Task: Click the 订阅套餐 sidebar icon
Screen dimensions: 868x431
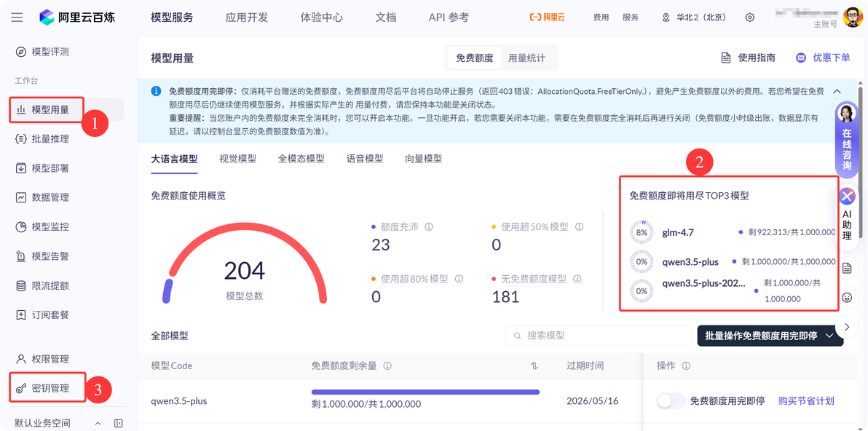Action: pos(21,315)
